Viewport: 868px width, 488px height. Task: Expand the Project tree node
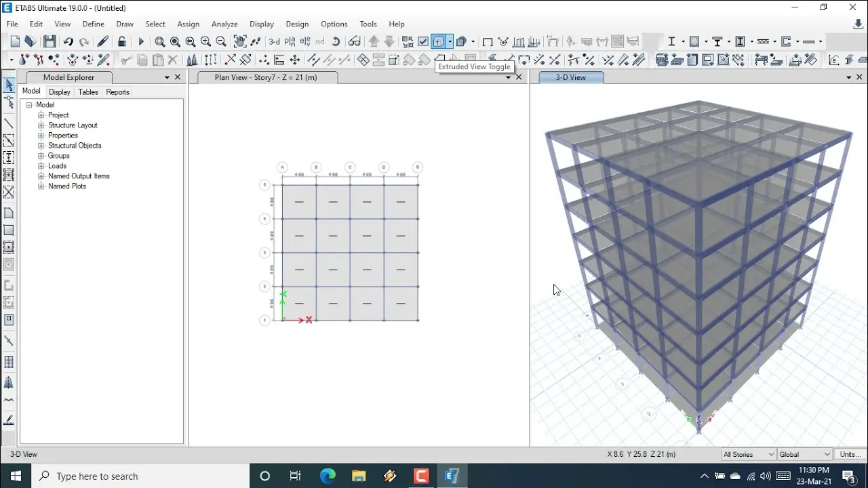[x=41, y=115]
